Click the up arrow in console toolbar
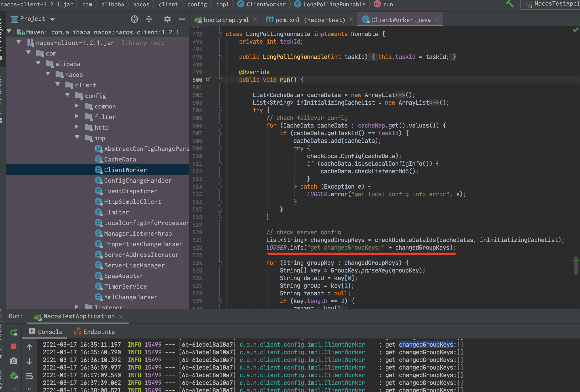The image size is (580, 392). coord(29,347)
